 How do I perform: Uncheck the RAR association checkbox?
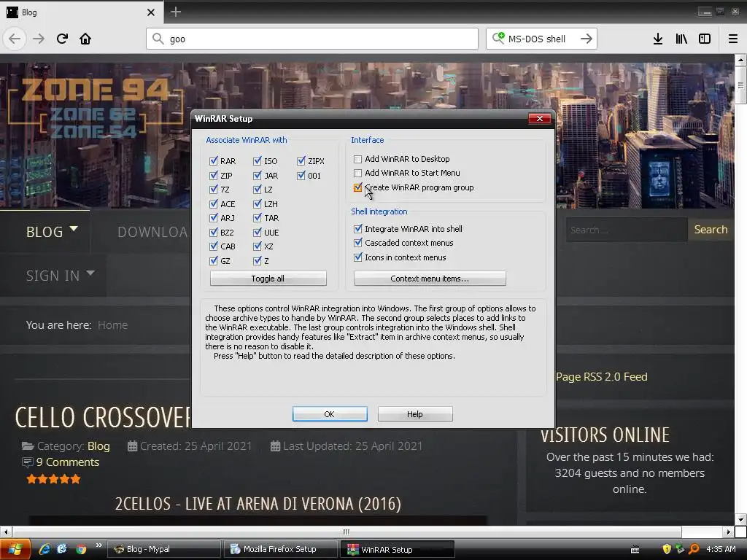(x=214, y=161)
